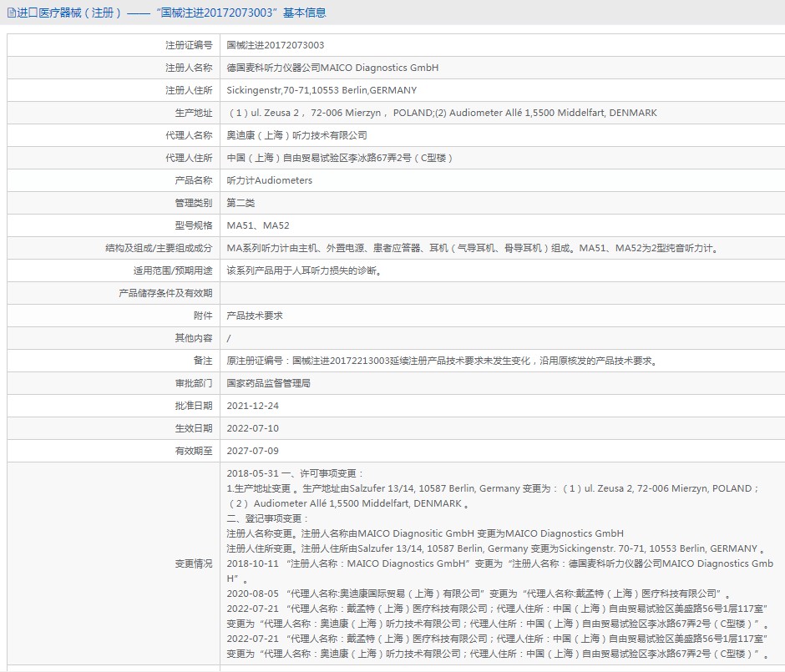Click the change line starting "注册人名称变更"

point(425,533)
